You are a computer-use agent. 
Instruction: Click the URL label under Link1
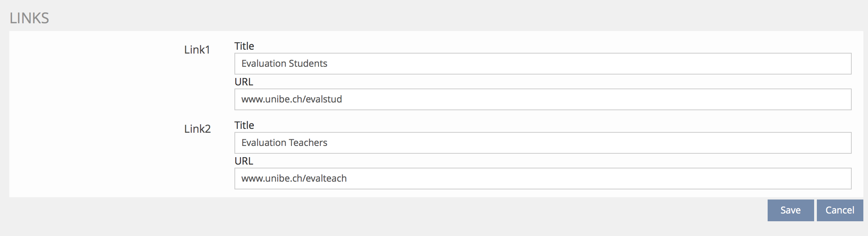(x=244, y=82)
